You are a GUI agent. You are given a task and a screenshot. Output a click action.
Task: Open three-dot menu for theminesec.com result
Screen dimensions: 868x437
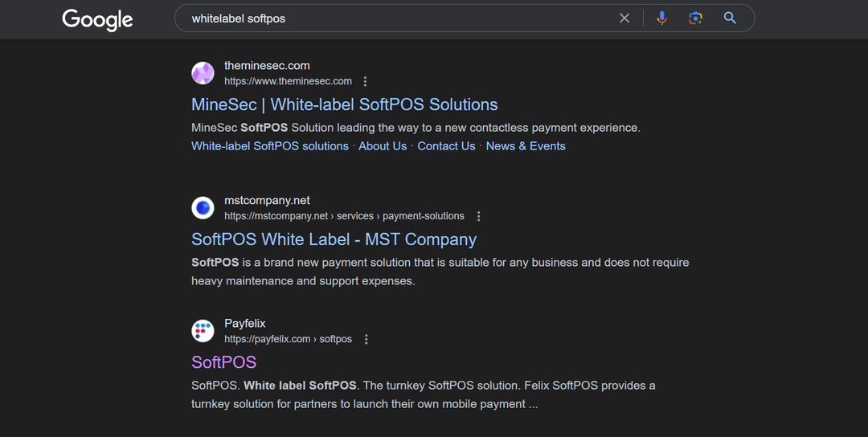[365, 81]
